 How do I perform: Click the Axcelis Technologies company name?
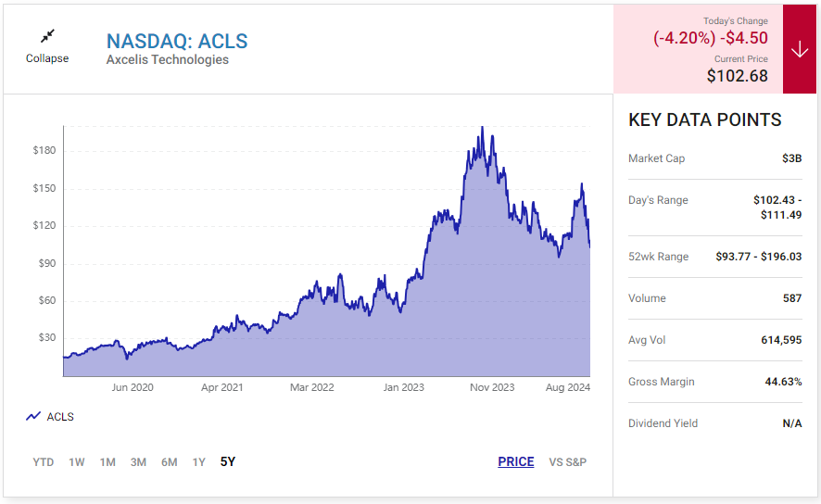(167, 60)
